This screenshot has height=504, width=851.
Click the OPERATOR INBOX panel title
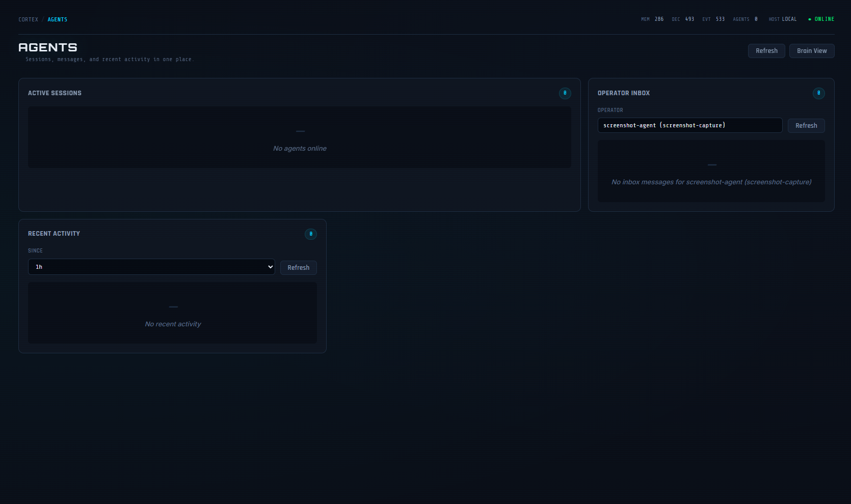(624, 93)
